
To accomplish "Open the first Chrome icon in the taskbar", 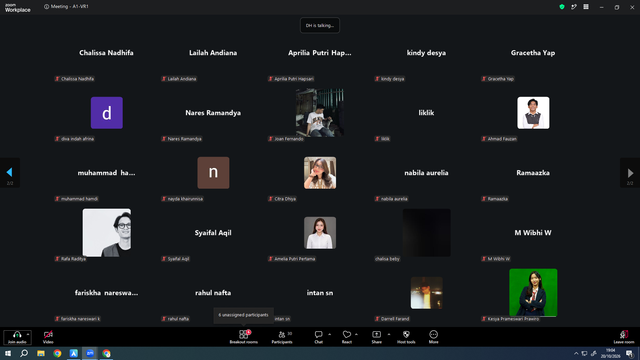I will pos(57,353).
